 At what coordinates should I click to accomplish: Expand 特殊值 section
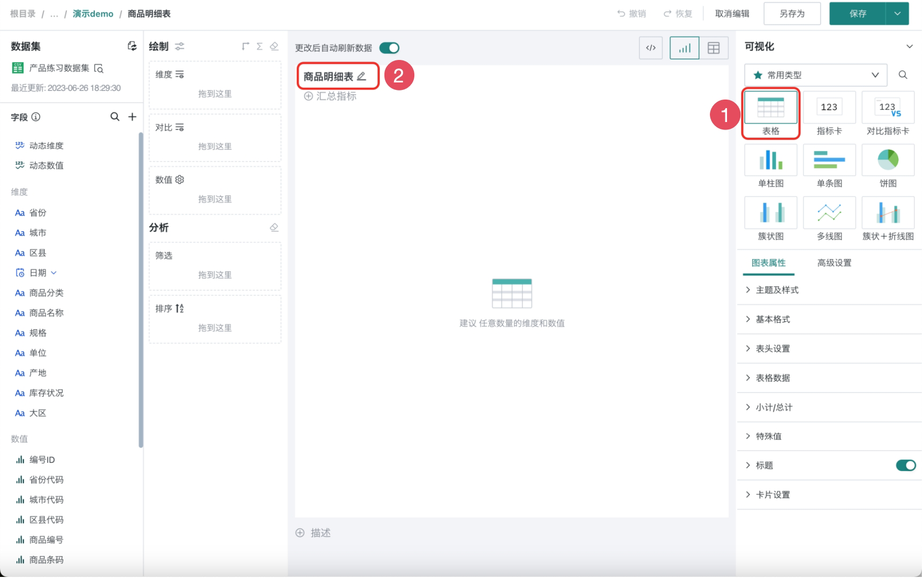[829, 436]
